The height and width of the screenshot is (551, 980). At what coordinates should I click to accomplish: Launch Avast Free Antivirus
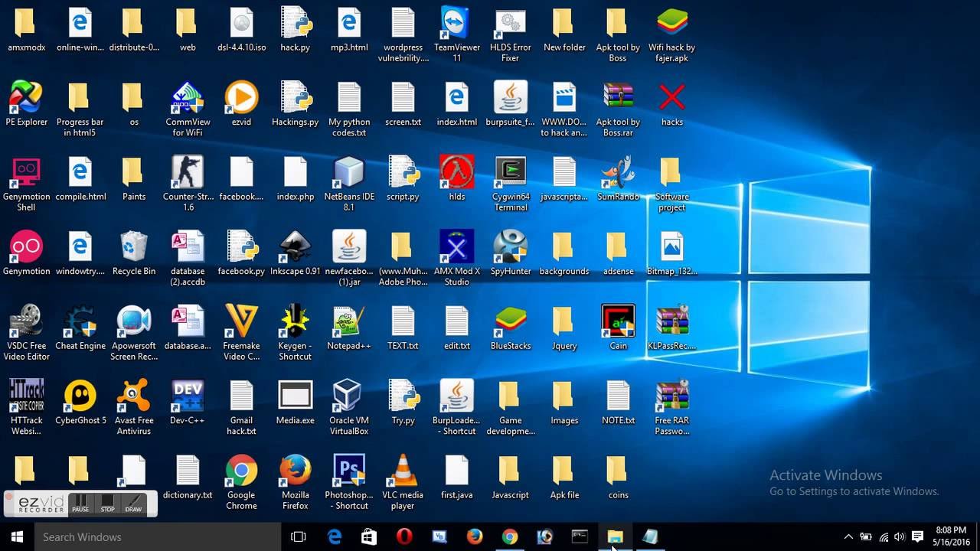134,407
